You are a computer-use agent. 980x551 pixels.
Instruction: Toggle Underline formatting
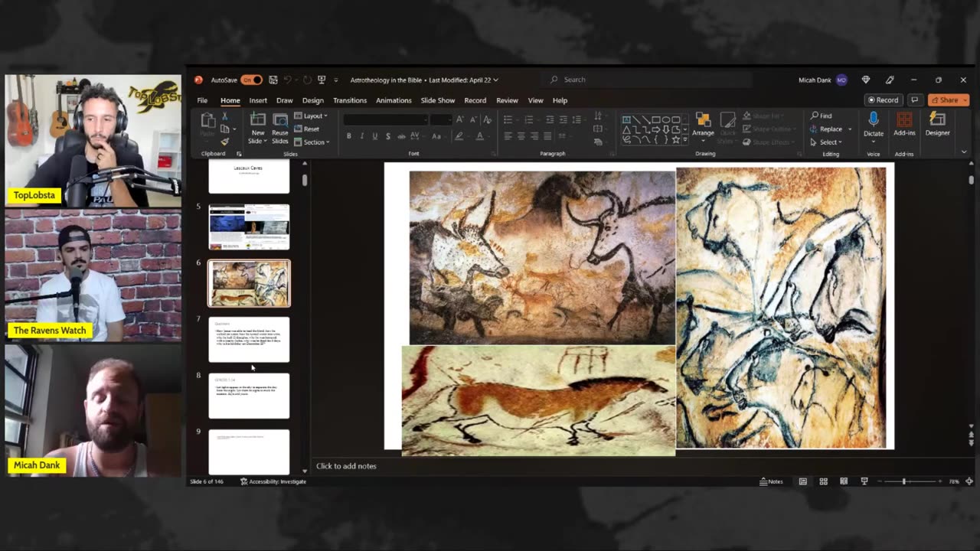(x=374, y=136)
